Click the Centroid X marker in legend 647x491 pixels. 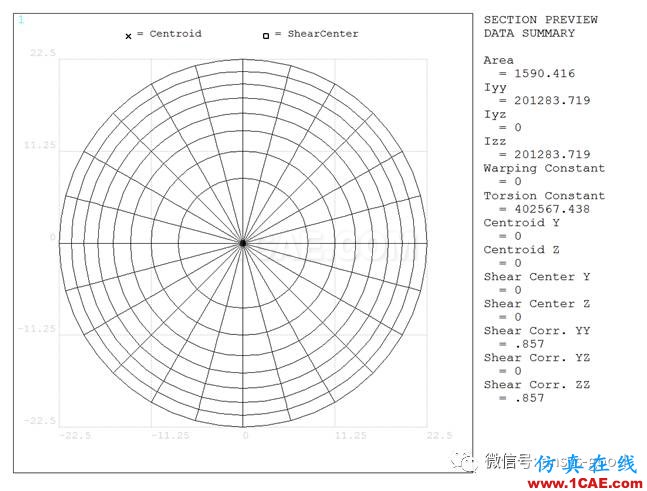(x=128, y=36)
